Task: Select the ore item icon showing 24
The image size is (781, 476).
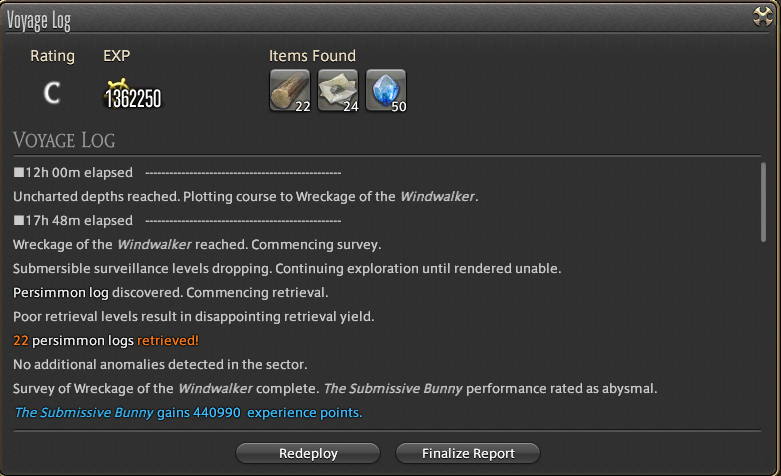Action: point(338,90)
